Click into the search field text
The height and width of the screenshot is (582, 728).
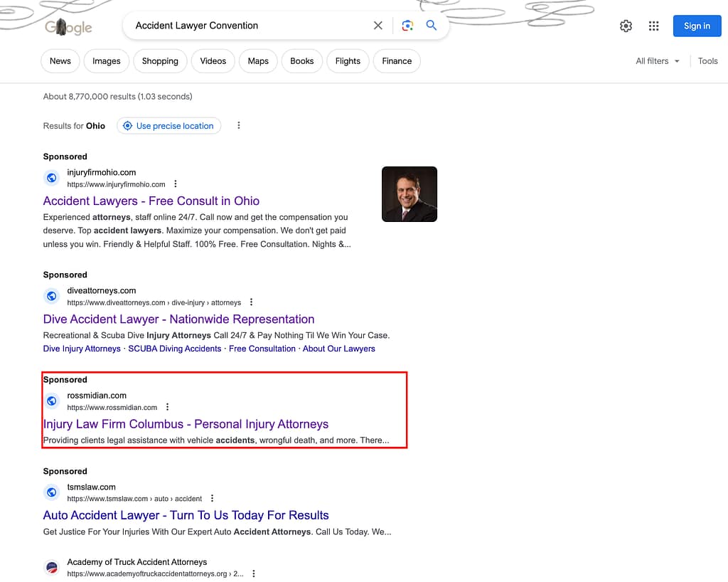pyautogui.click(x=196, y=26)
